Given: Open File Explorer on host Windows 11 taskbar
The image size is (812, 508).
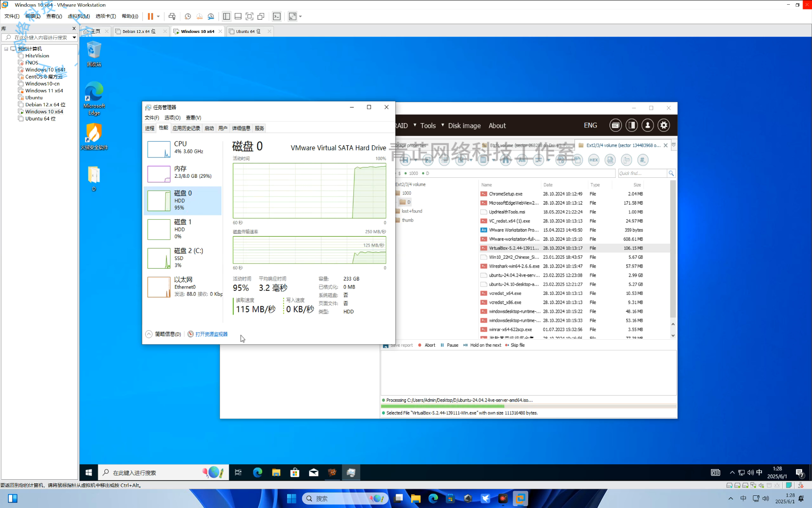Looking at the screenshot, I should point(415,499).
